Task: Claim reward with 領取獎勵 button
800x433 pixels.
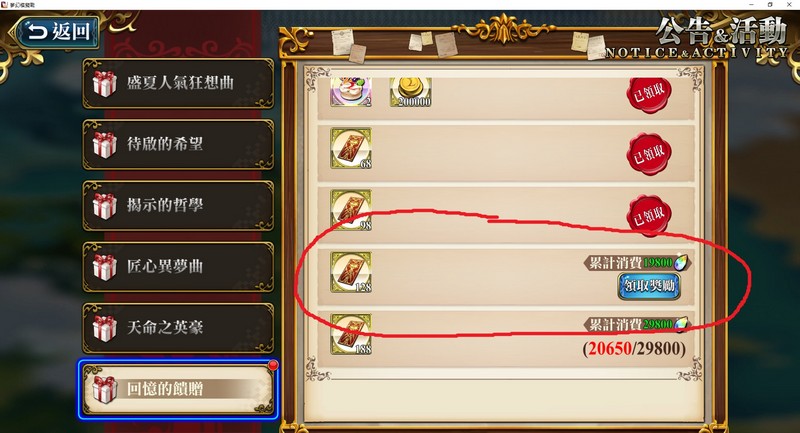Action: [x=649, y=286]
